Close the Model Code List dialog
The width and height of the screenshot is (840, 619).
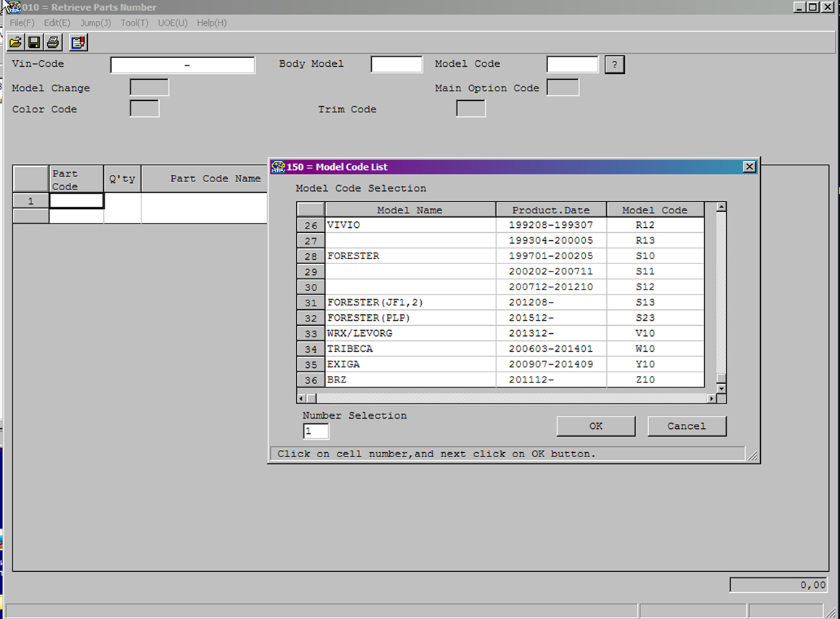pos(749,167)
